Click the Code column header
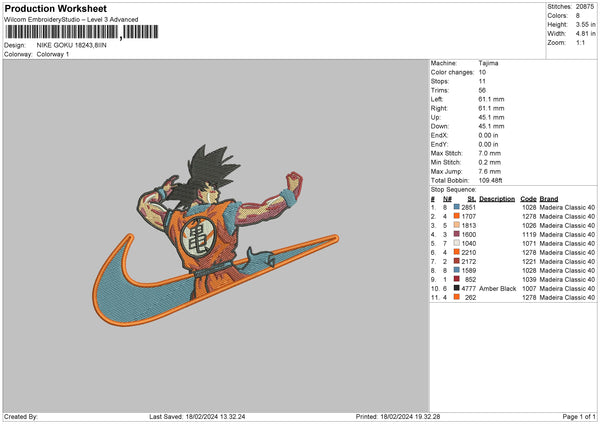This screenshot has width=600, height=424. pyautogui.click(x=528, y=199)
